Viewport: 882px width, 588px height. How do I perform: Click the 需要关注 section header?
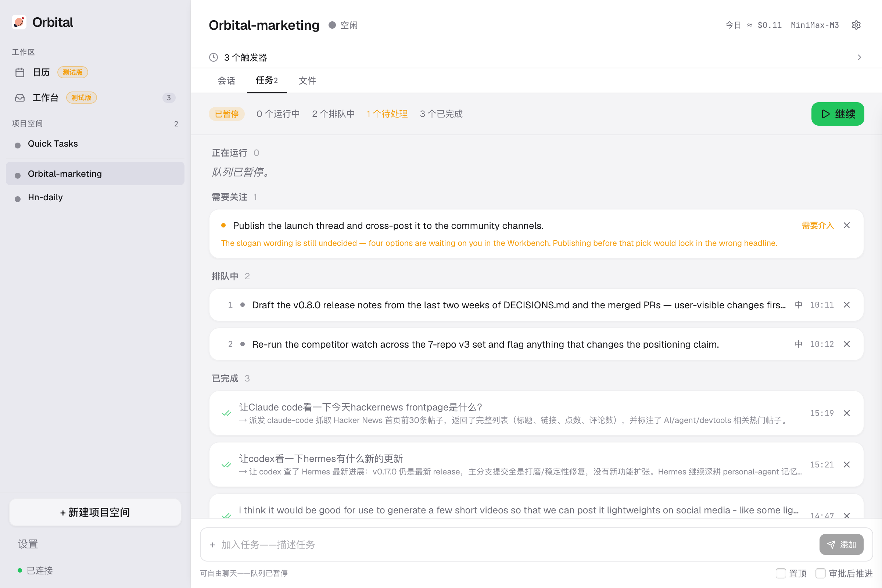[229, 197]
